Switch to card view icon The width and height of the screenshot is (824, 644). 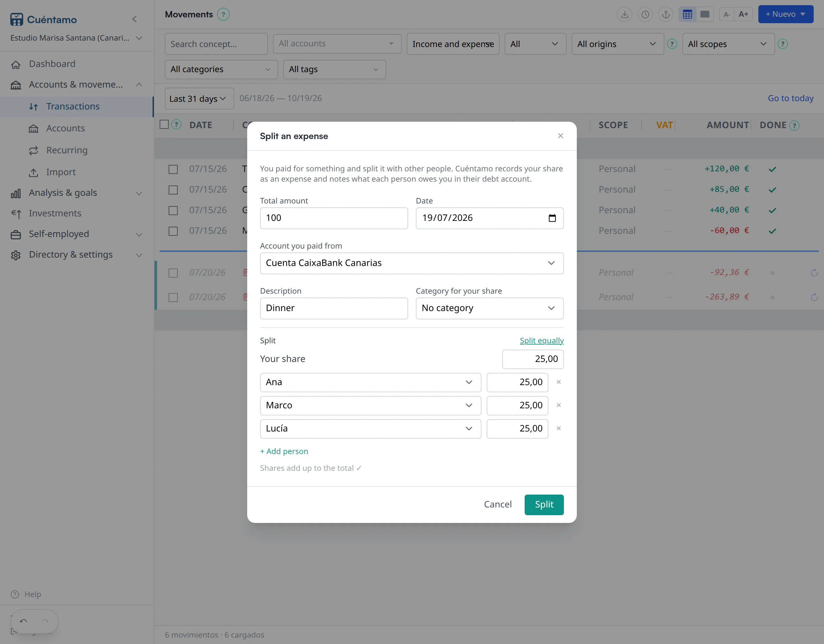point(705,14)
